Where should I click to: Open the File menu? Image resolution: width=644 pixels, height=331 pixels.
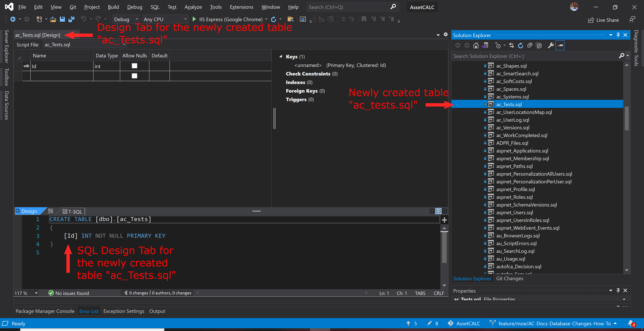pos(22,7)
